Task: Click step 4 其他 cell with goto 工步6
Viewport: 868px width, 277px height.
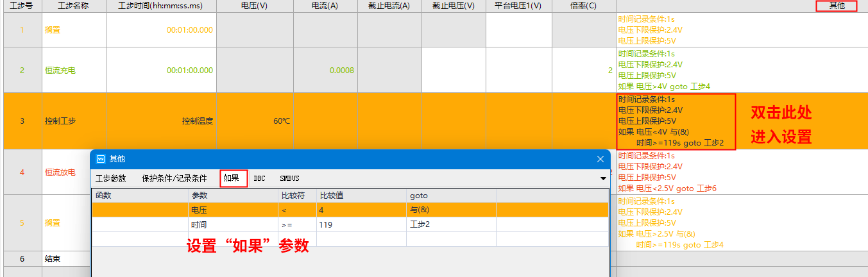Action: [x=742, y=172]
